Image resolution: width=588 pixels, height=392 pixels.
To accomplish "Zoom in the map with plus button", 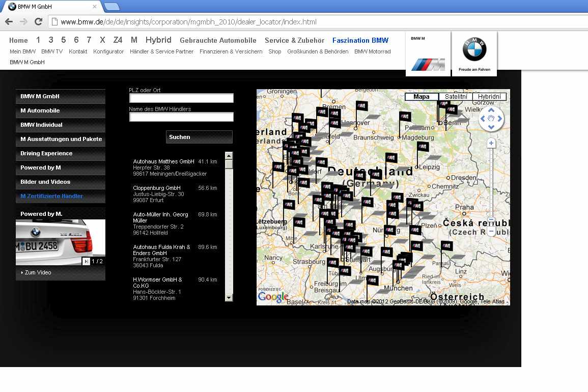I will click(x=491, y=143).
